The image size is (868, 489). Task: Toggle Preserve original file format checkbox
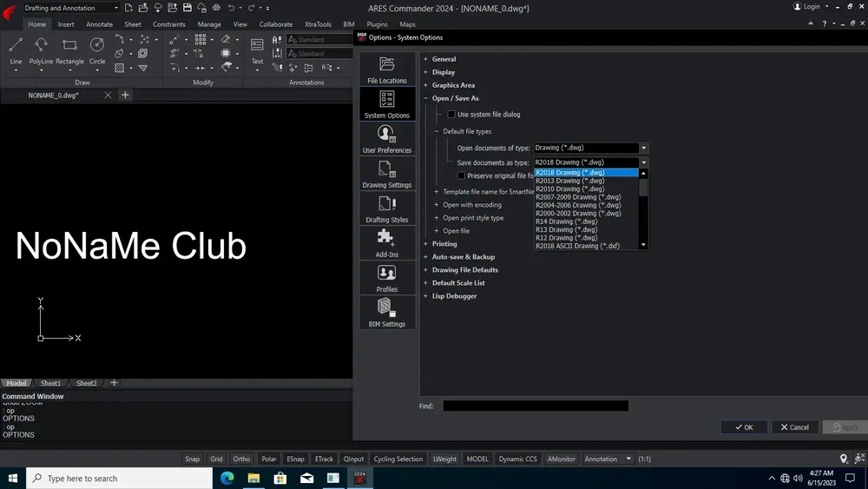(461, 175)
